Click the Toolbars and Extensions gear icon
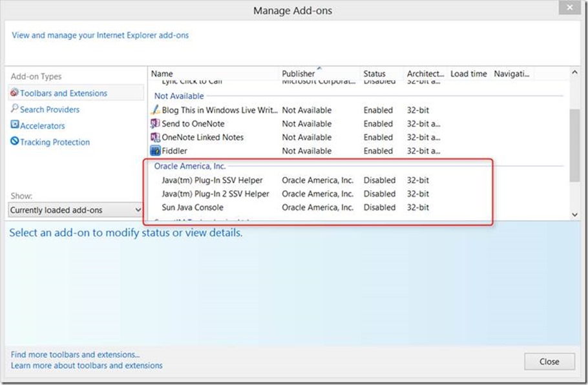 (x=14, y=92)
